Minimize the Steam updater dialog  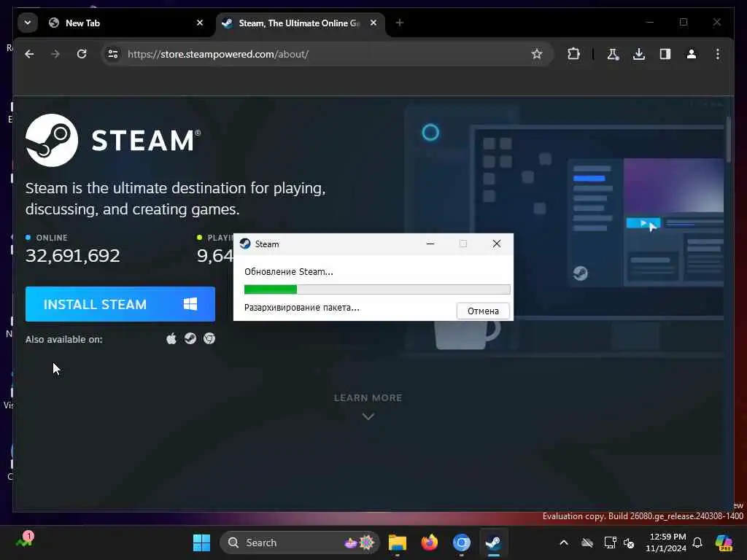[430, 244]
